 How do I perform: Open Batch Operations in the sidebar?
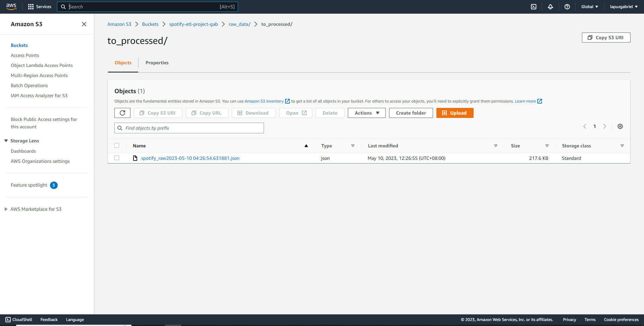coord(29,85)
